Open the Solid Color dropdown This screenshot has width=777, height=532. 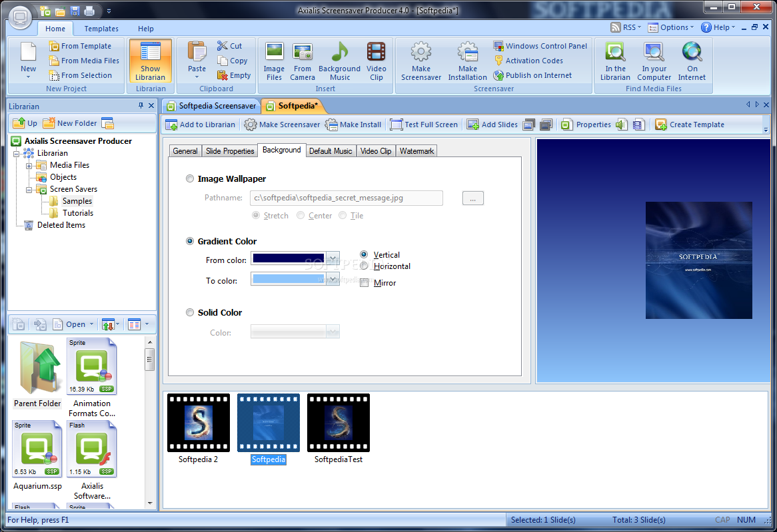click(333, 332)
